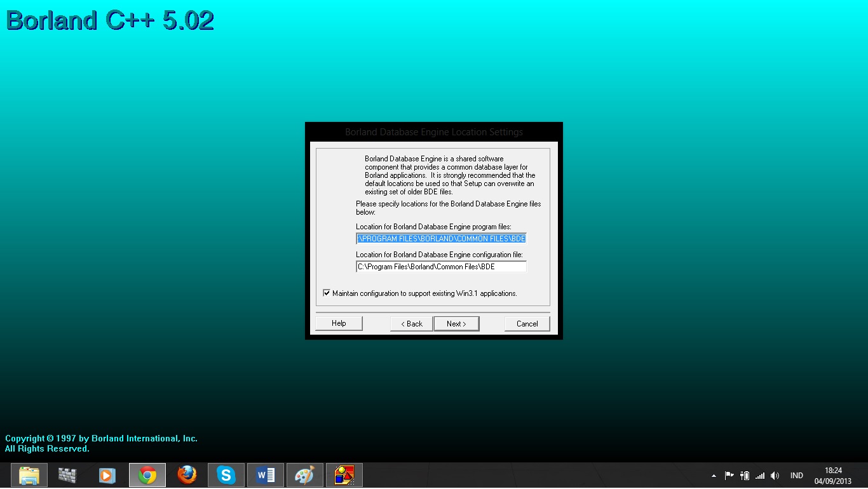
Task: Go back to the previous setup step
Action: tap(411, 323)
